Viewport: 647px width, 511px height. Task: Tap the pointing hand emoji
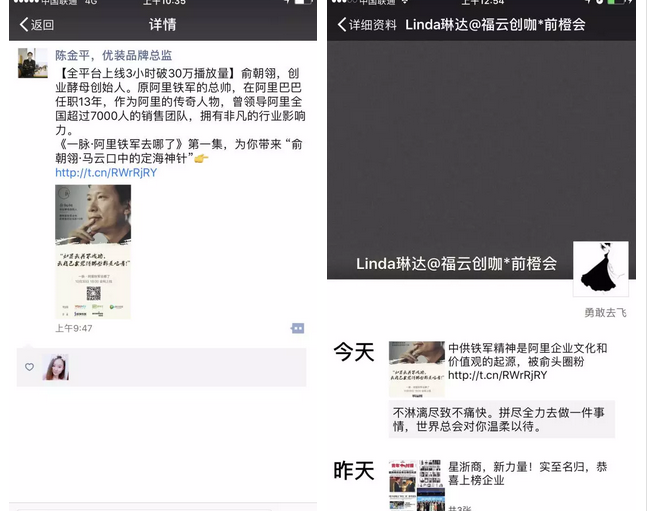coord(201,158)
